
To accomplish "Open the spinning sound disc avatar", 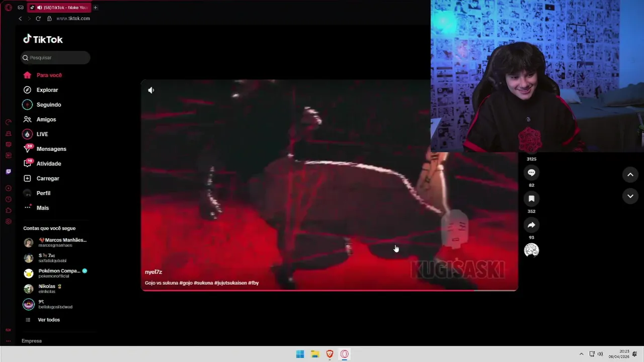I will (x=531, y=250).
